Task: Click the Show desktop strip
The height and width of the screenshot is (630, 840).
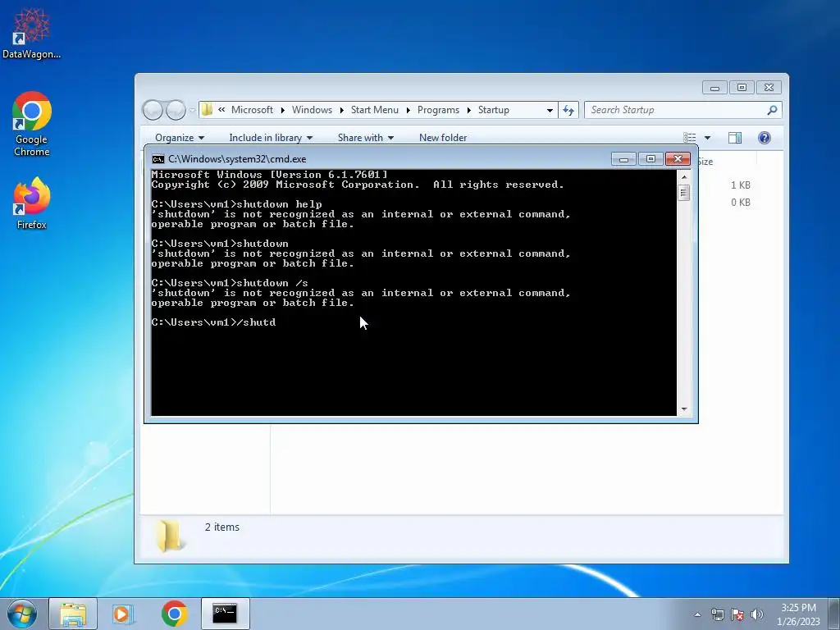Action: 834,614
